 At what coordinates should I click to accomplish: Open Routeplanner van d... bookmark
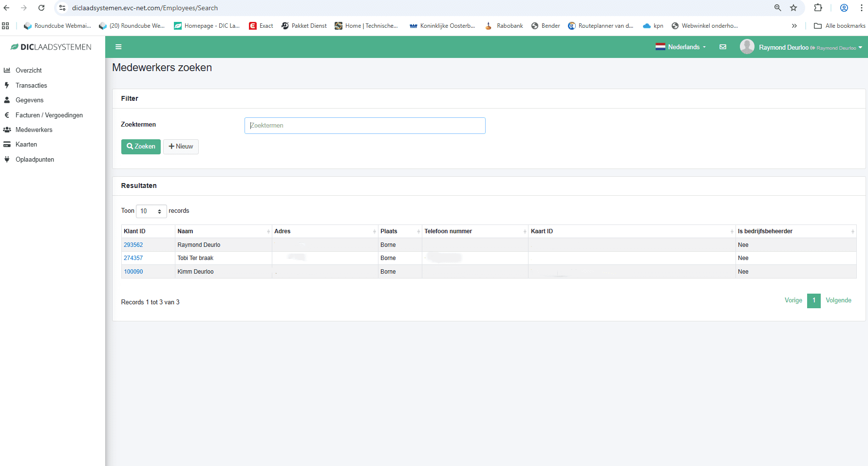tap(601, 26)
